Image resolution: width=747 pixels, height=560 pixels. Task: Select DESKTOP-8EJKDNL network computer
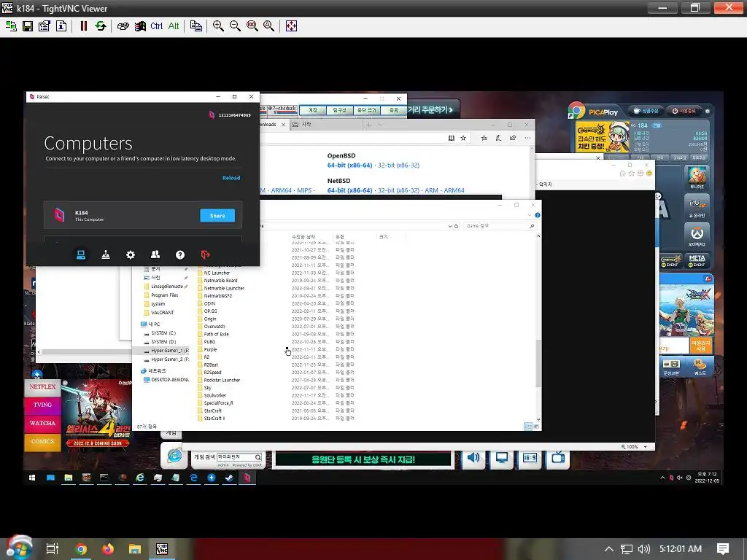(169, 379)
